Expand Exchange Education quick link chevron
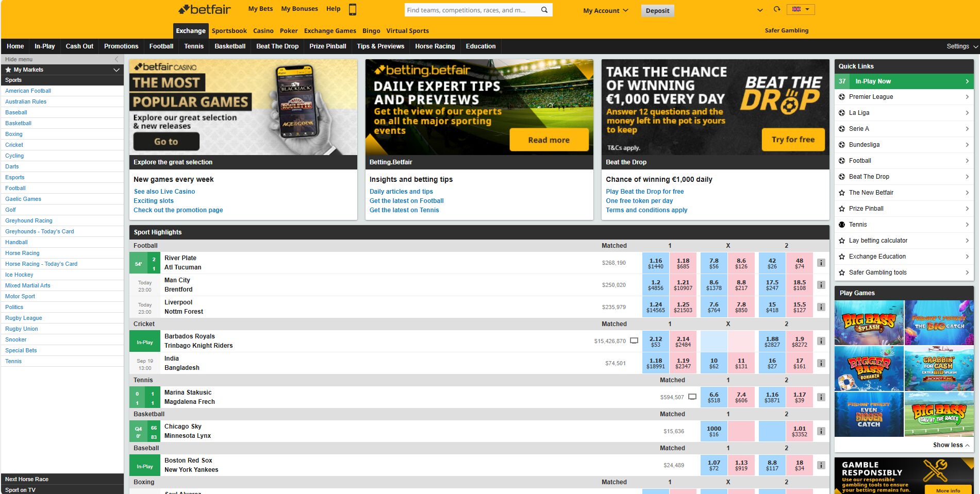980x494 pixels. click(967, 257)
